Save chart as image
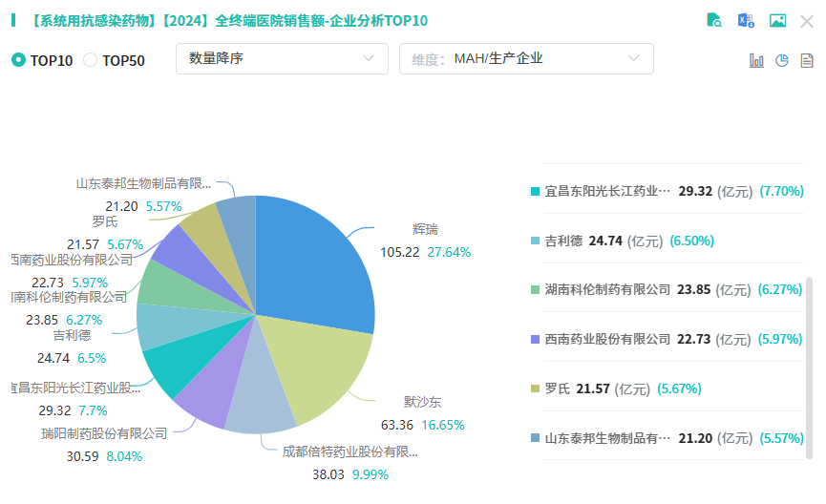 tap(777, 20)
